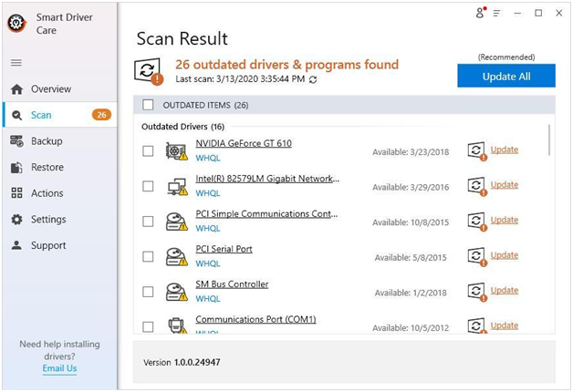Click the hamburger menu icon in sidebar
573x392 pixels.
pos(16,63)
